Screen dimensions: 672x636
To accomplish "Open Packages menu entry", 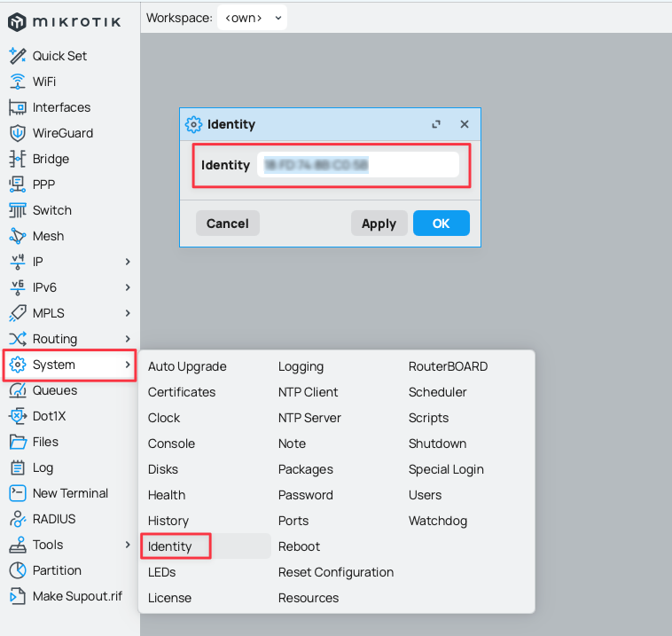I will (x=306, y=469).
